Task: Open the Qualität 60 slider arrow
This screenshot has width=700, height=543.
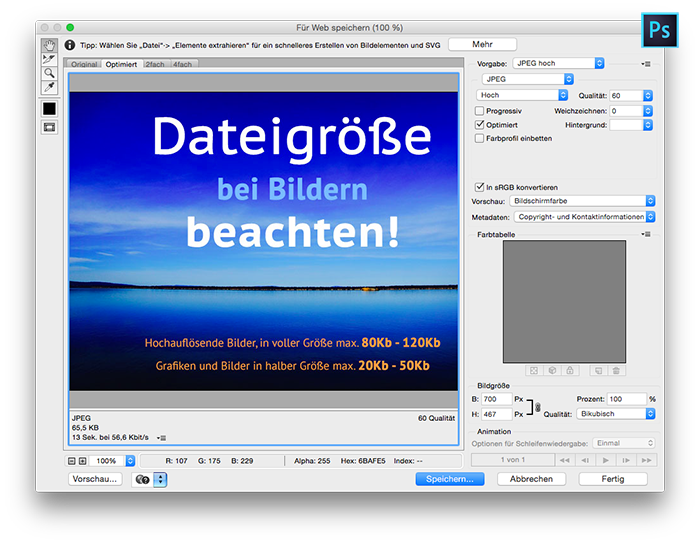Action: (x=648, y=96)
